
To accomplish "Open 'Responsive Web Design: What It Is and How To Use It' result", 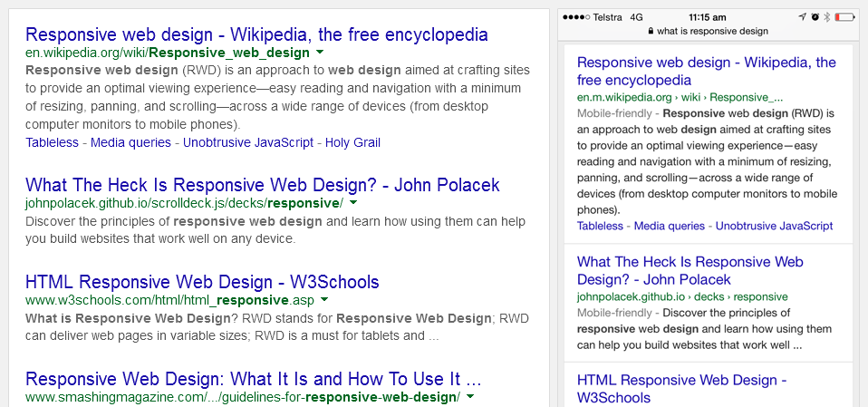I will 253,379.
